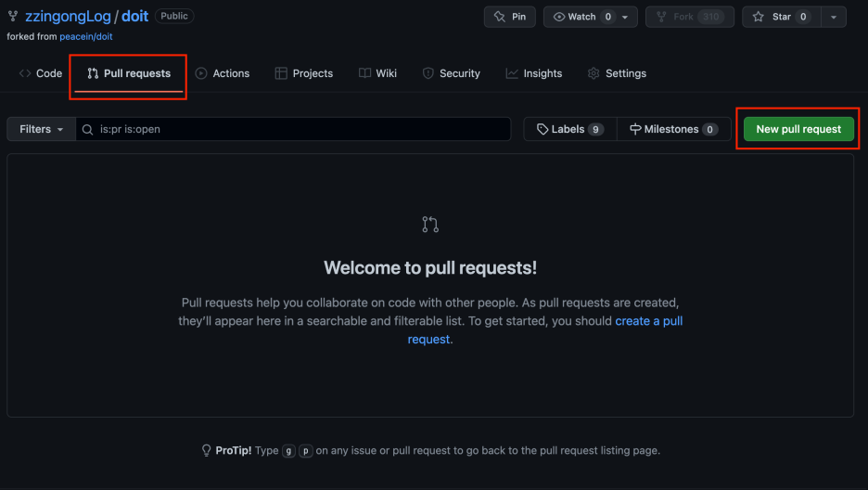Click the graph icon on Insights tab
The width and height of the screenshot is (868, 490).
point(512,73)
